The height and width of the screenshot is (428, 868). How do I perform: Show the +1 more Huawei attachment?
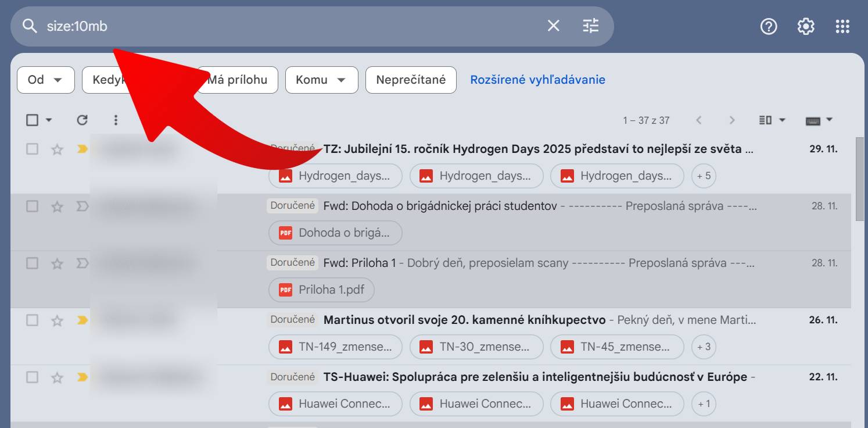click(x=704, y=404)
